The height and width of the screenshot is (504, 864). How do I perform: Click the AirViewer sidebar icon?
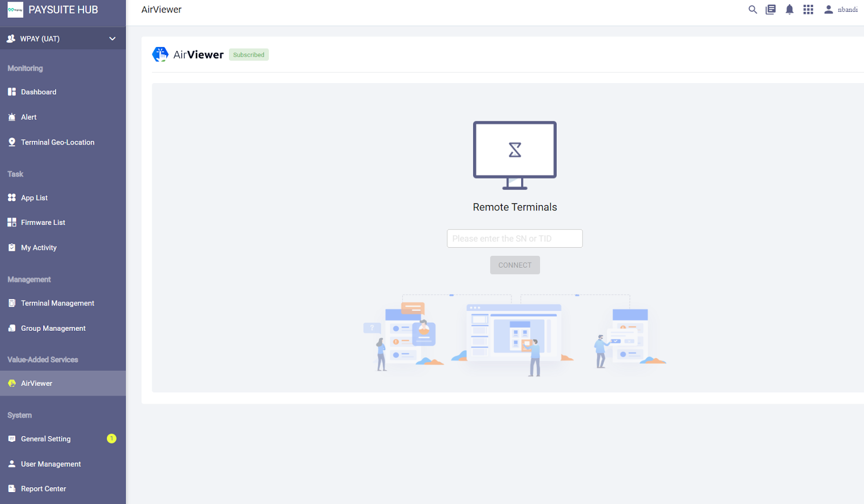tap(12, 383)
